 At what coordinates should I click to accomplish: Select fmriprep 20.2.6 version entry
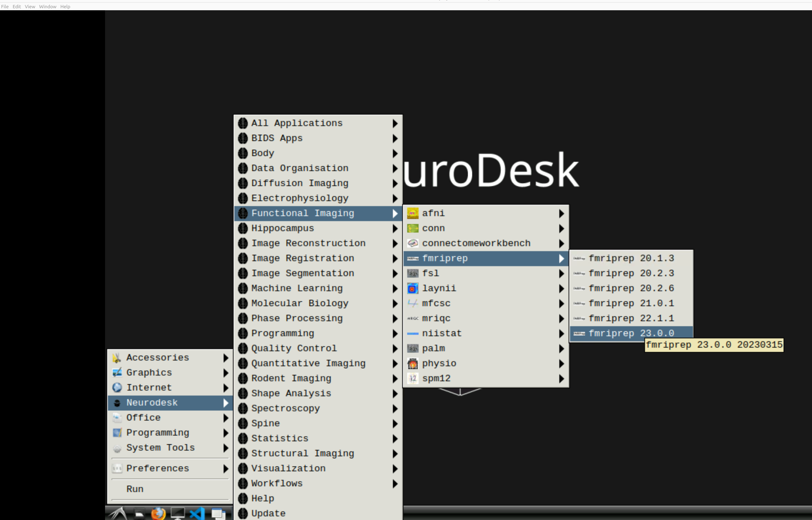[x=631, y=288]
